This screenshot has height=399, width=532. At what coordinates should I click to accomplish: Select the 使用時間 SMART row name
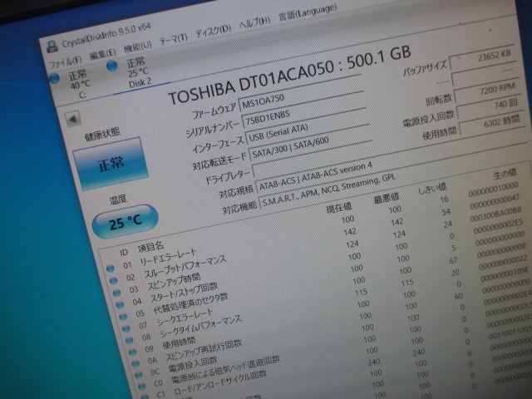click(x=179, y=344)
